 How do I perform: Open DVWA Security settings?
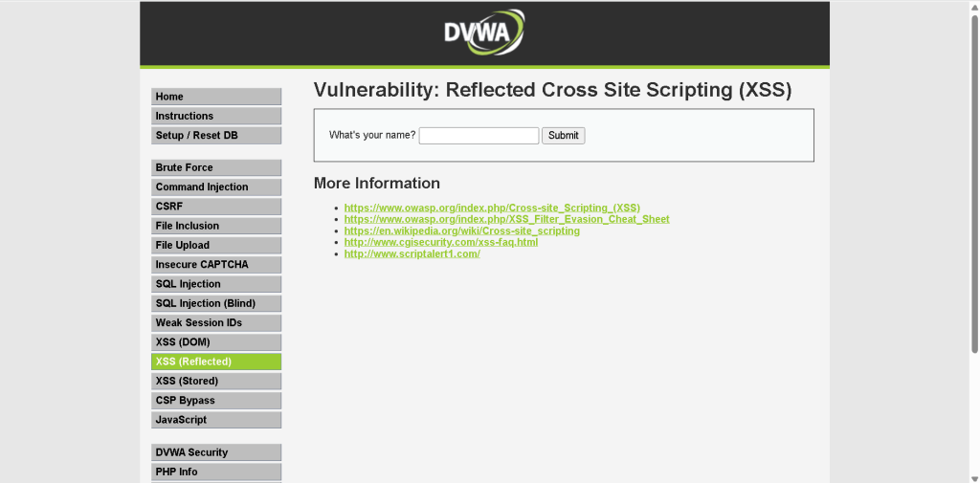[x=216, y=452]
